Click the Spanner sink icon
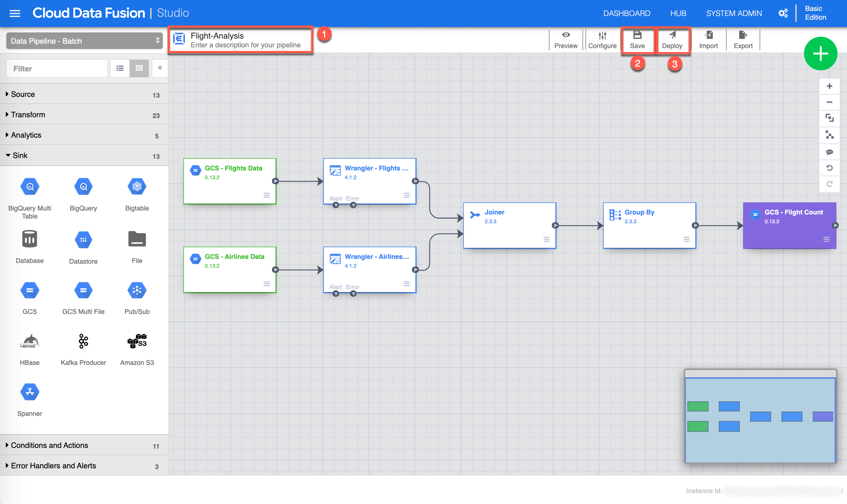847x504 pixels. pyautogui.click(x=30, y=393)
